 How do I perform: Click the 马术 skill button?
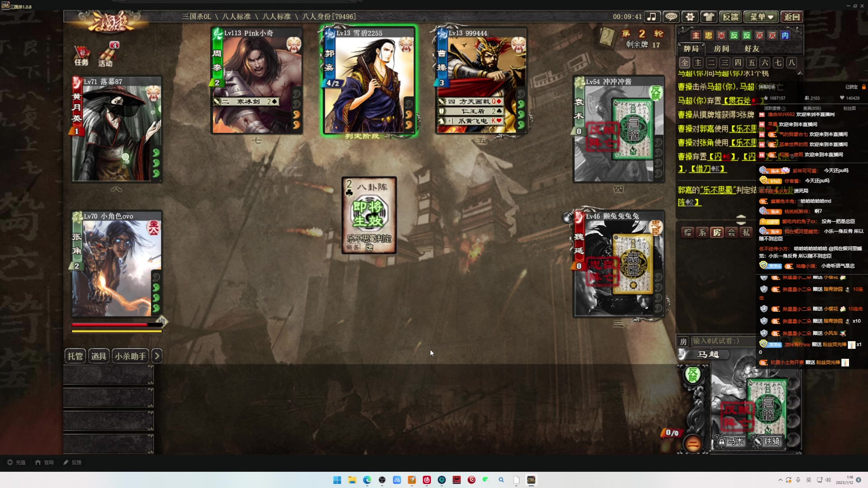[731, 441]
